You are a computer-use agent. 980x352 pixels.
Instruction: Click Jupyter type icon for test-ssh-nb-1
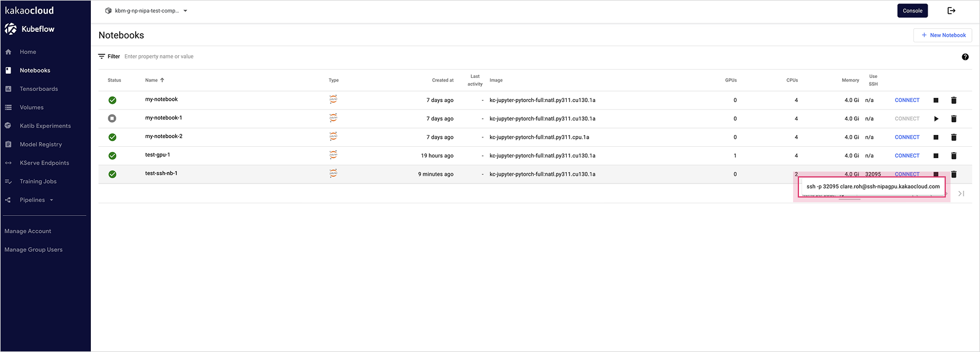pos(333,173)
